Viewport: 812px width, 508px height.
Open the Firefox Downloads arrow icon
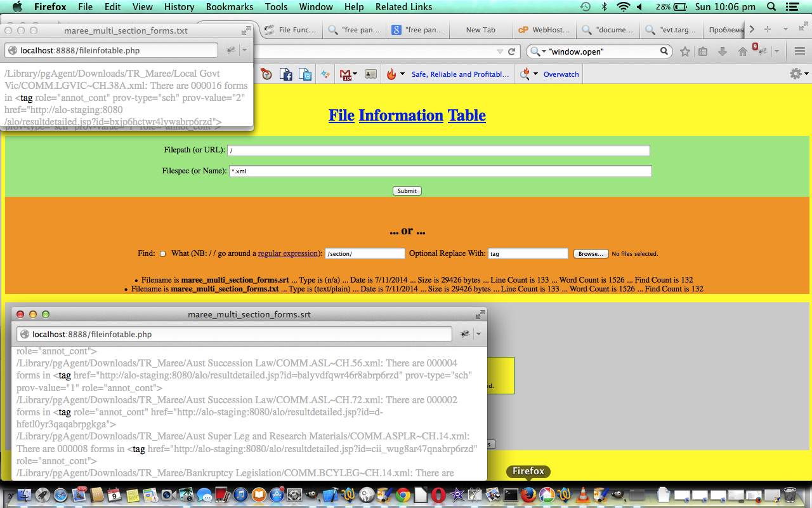723,51
